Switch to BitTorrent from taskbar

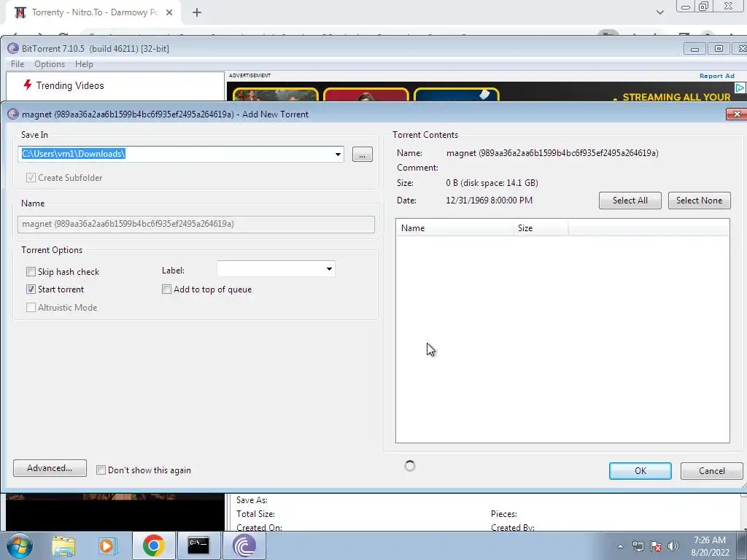point(244,545)
